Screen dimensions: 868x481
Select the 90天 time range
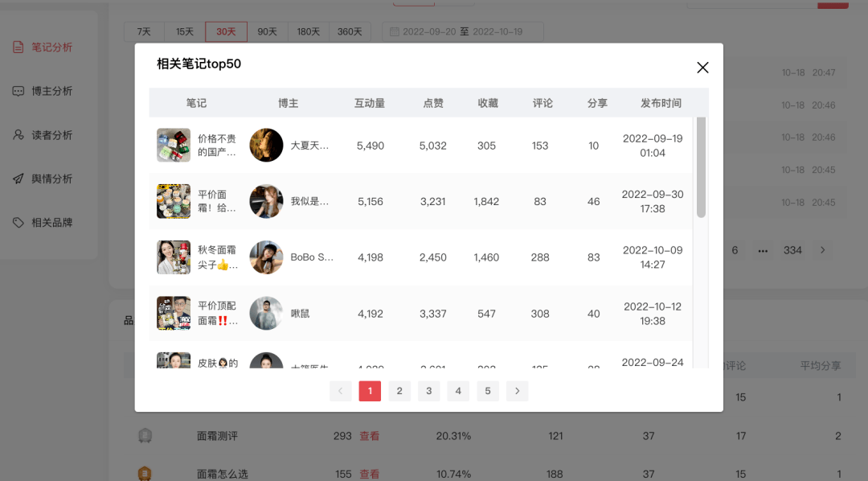pyautogui.click(x=268, y=31)
